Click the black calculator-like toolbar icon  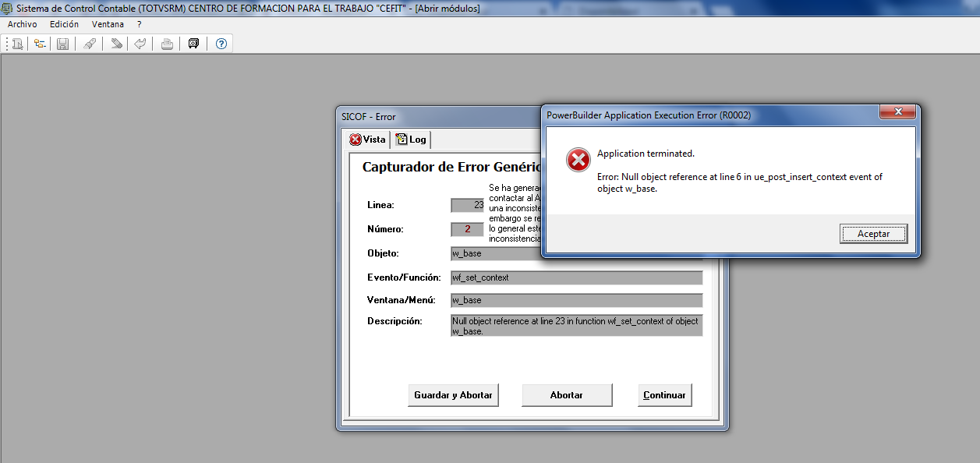click(x=194, y=44)
